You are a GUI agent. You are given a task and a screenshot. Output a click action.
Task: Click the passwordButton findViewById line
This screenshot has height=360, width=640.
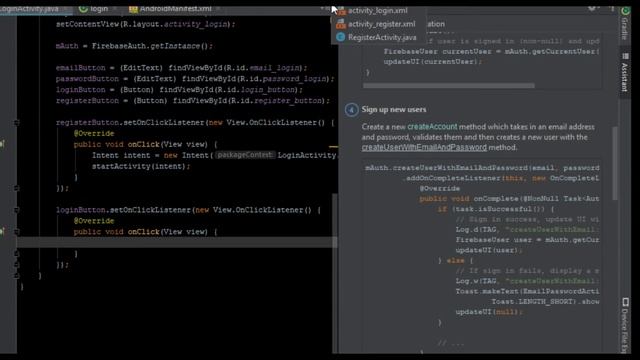point(195,79)
